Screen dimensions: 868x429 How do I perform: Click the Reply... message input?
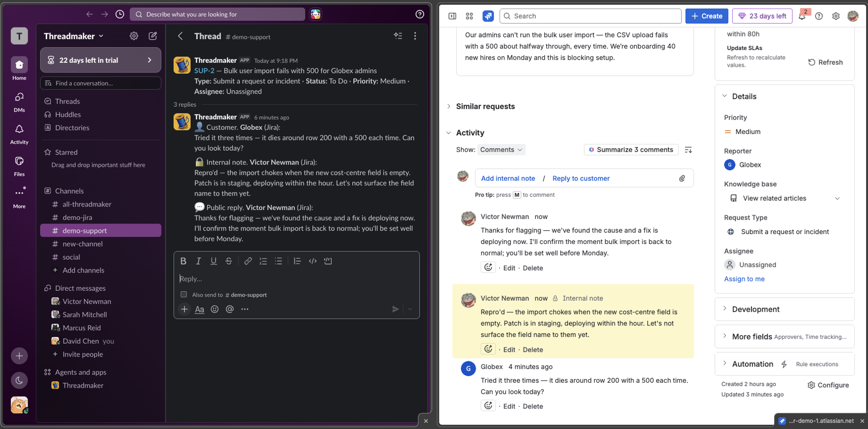pos(296,279)
